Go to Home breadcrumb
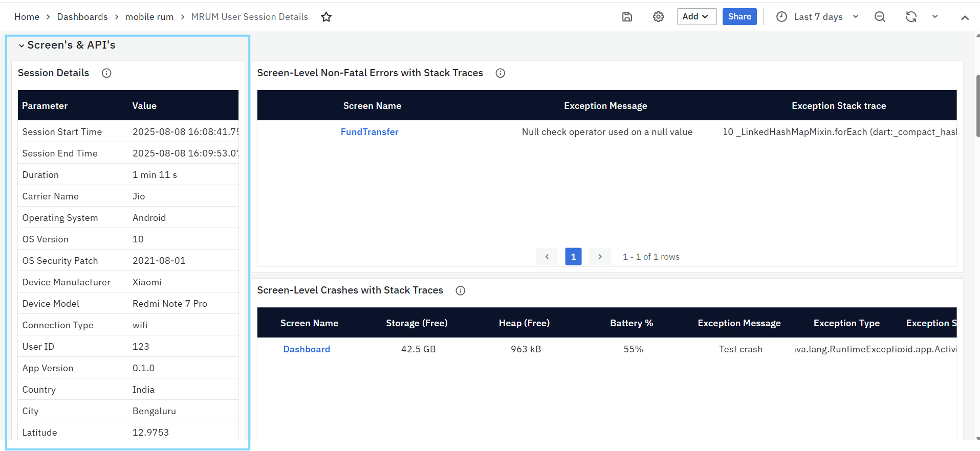Screen dimensions: 980x451 [27, 17]
